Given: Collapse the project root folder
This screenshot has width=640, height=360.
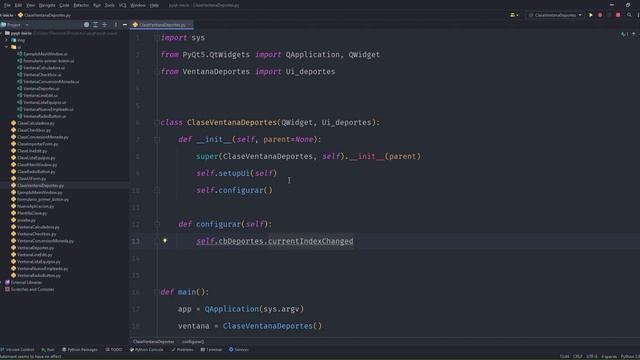Looking at the screenshot, I should point(2,33).
